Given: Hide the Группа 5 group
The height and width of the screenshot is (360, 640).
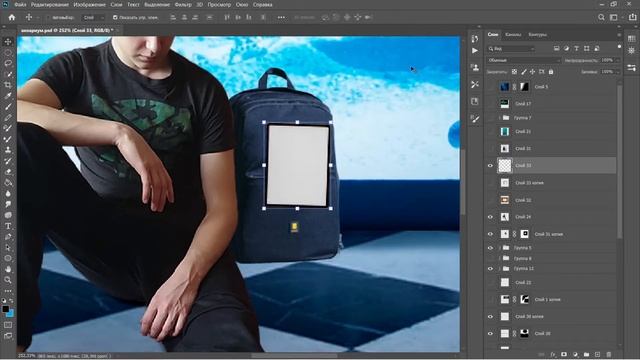Looking at the screenshot, I should click(x=490, y=248).
